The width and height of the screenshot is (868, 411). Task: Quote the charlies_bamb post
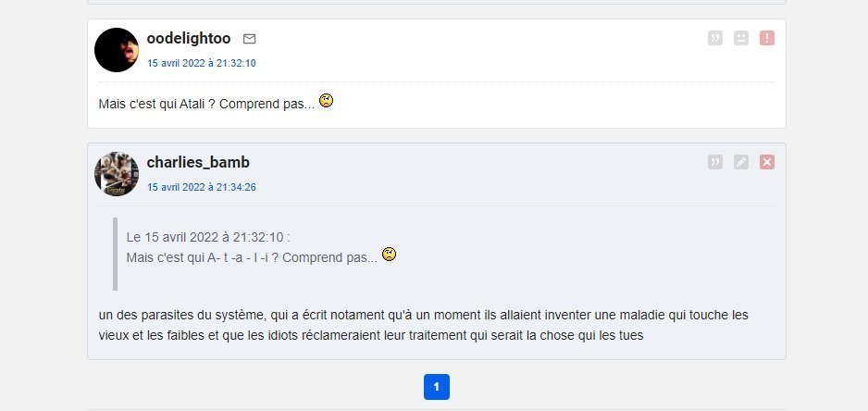[714, 162]
